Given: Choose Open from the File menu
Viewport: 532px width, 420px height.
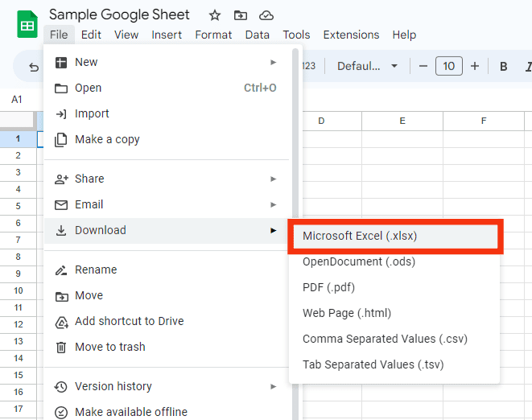Looking at the screenshot, I should point(167,88).
